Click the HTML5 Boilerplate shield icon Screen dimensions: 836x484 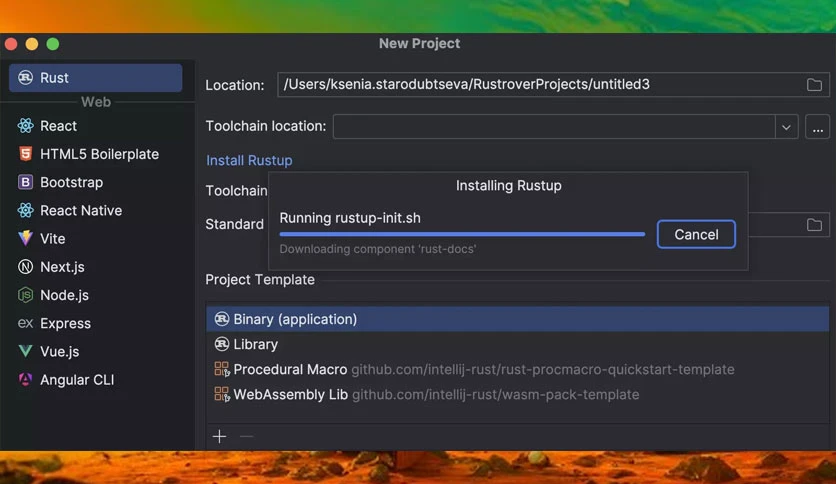tap(25, 154)
